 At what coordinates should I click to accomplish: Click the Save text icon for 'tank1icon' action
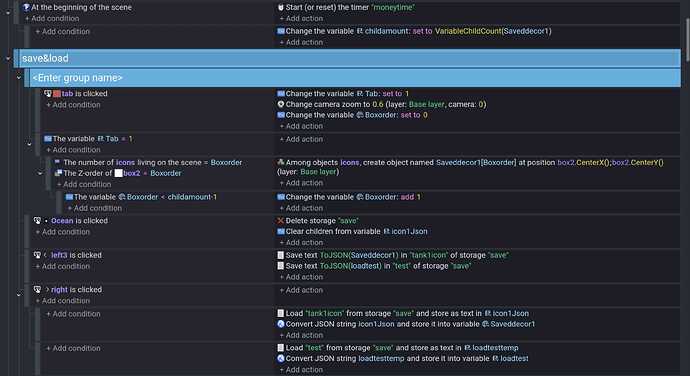pos(280,255)
